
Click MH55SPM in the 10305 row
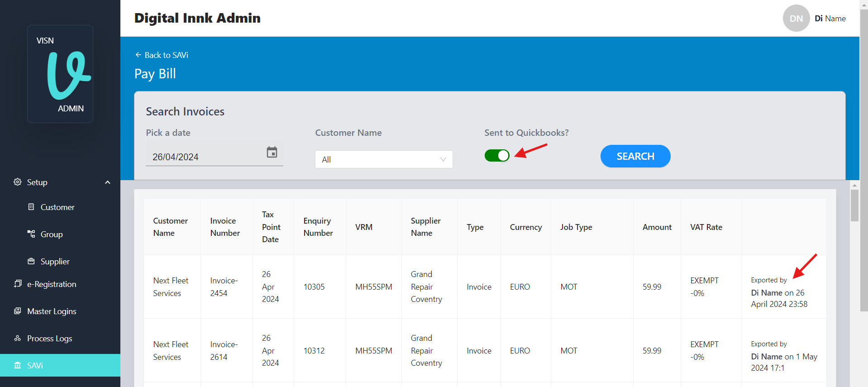[374, 287]
